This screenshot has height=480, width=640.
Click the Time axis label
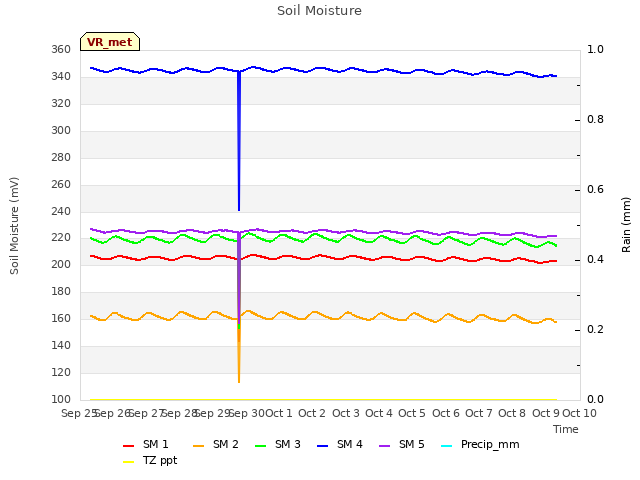(x=566, y=429)
